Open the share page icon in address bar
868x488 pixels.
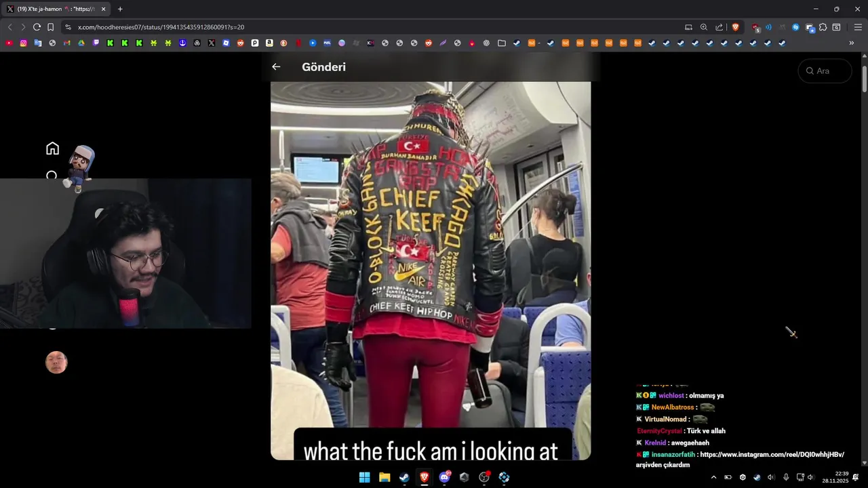coord(719,27)
